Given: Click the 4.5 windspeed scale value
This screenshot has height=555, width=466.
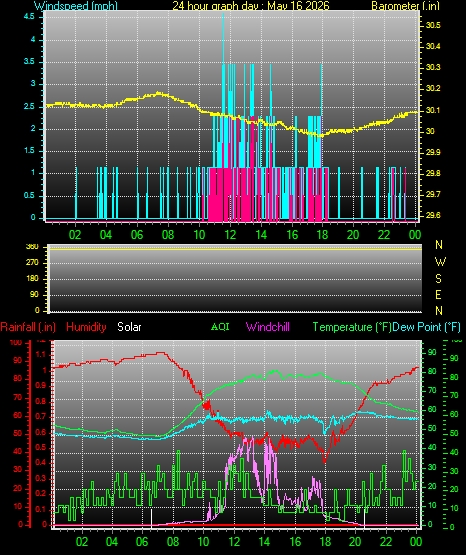Looking at the screenshot, I should click(30, 16).
